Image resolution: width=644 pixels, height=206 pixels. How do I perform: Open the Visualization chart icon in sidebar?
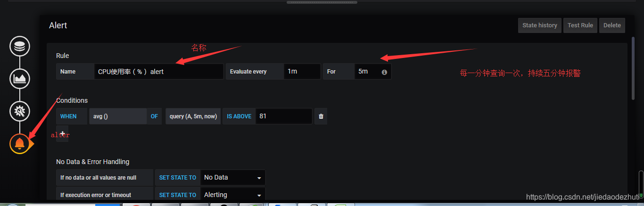tap(20, 78)
